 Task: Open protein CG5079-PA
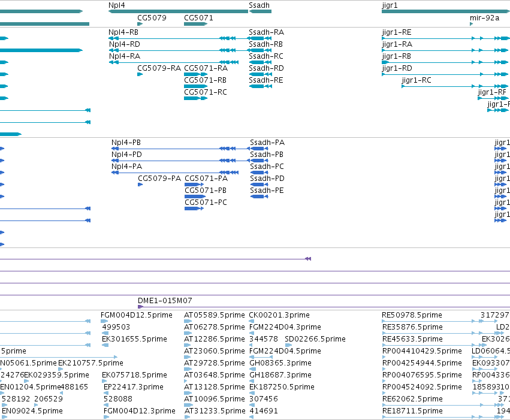click(x=159, y=179)
